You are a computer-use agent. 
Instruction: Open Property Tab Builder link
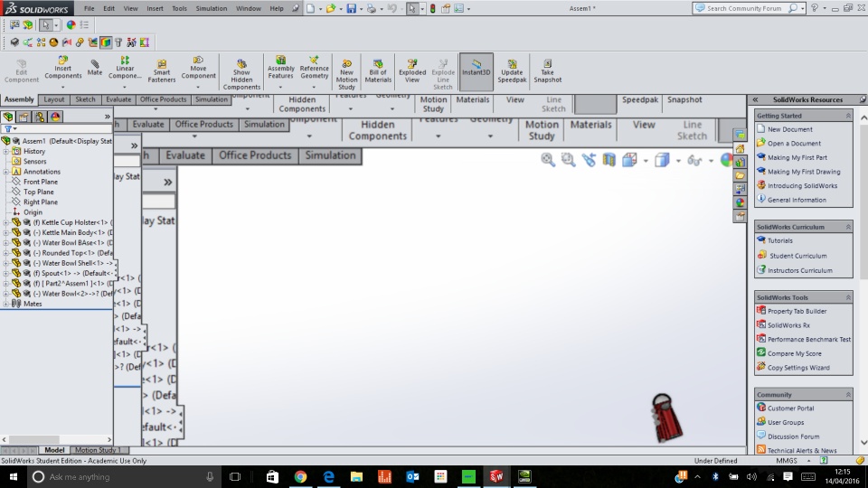(x=797, y=312)
